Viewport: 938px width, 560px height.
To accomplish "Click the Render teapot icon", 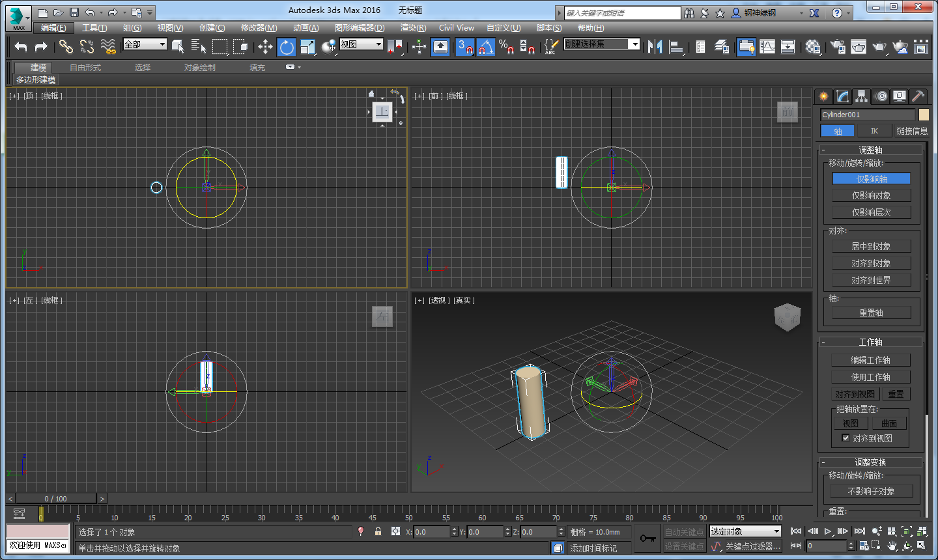I will [879, 46].
